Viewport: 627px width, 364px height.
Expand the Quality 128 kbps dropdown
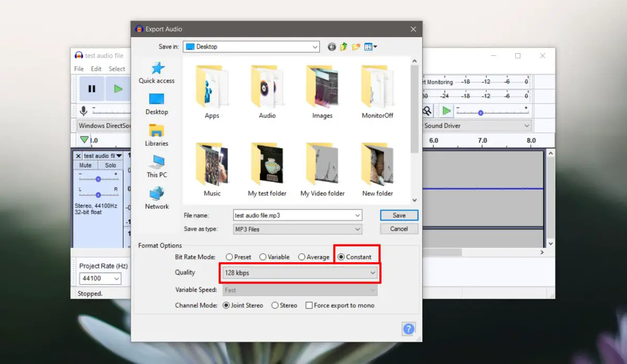[x=300, y=273]
